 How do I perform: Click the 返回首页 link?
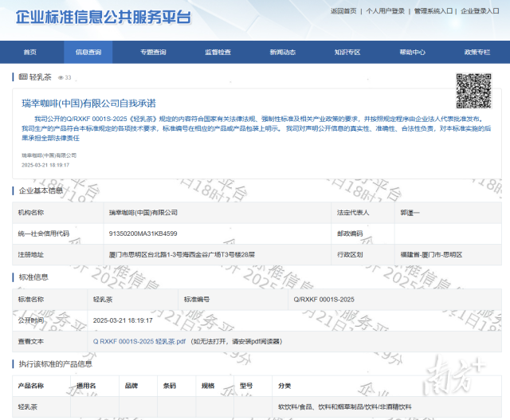point(343,11)
